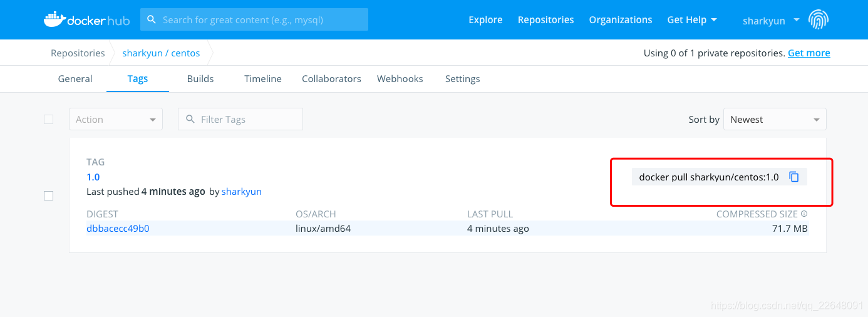Open the Action dropdown

[116, 119]
